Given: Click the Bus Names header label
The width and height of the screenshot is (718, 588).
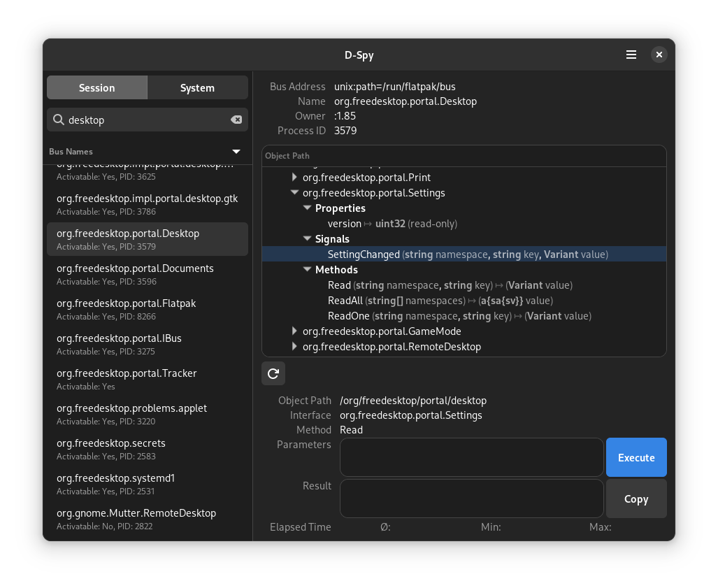Looking at the screenshot, I should [x=71, y=152].
